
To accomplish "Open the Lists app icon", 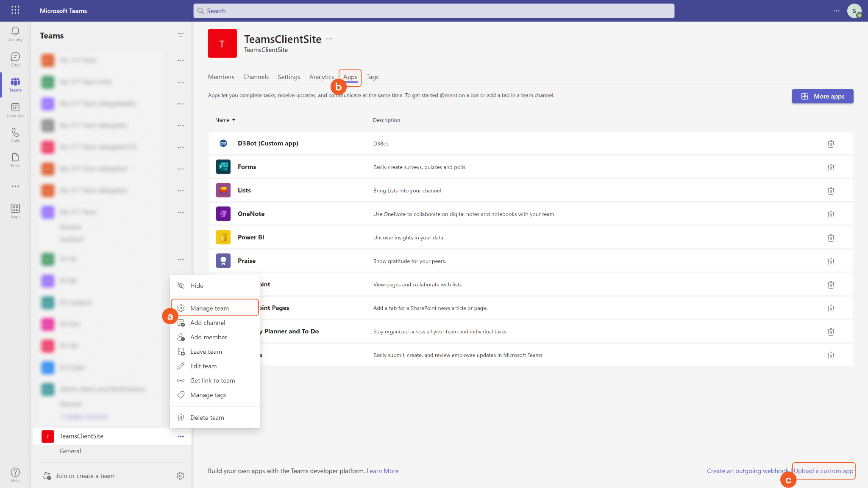I will (x=223, y=190).
